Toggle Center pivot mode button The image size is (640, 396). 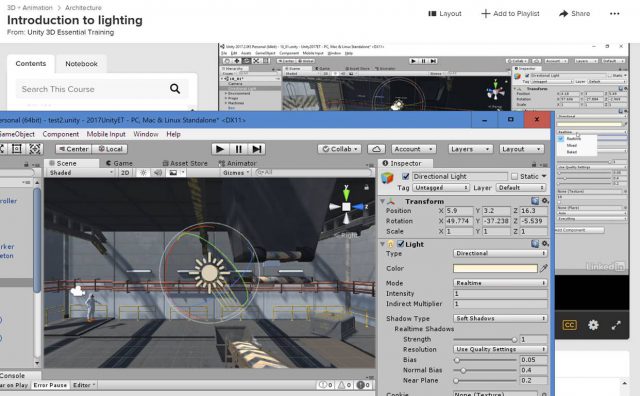coord(73,149)
